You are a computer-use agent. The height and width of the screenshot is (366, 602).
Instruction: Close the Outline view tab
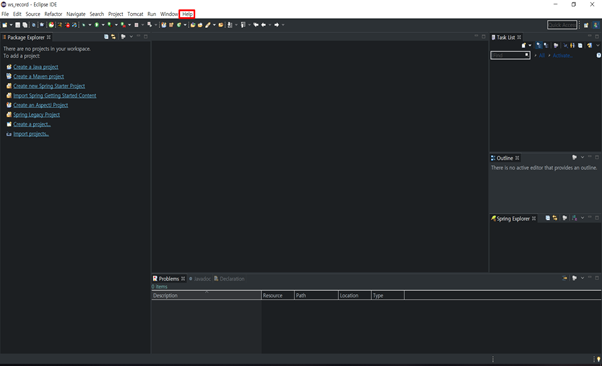point(517,158)
